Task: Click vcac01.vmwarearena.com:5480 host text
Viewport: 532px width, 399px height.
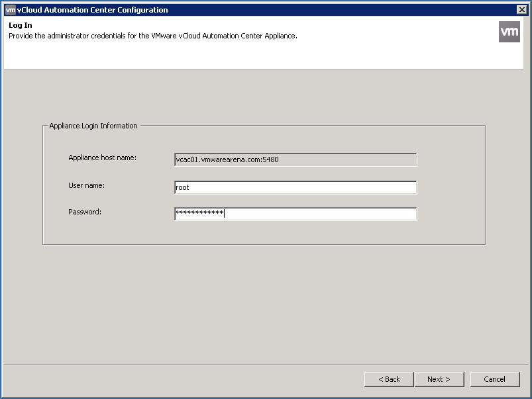Action: (227, 159)
